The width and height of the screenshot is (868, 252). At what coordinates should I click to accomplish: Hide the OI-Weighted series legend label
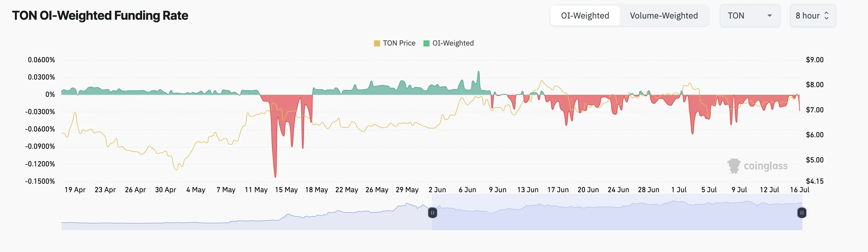[453, 43]
